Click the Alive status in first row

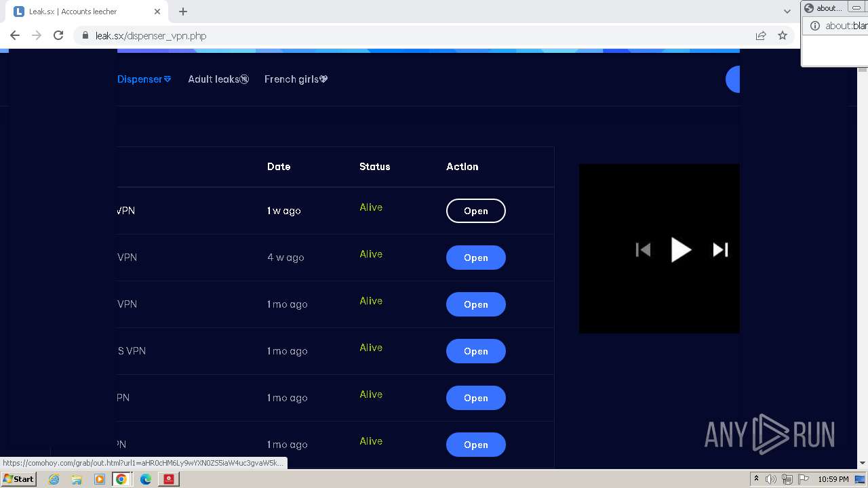(x=371, y=207)
